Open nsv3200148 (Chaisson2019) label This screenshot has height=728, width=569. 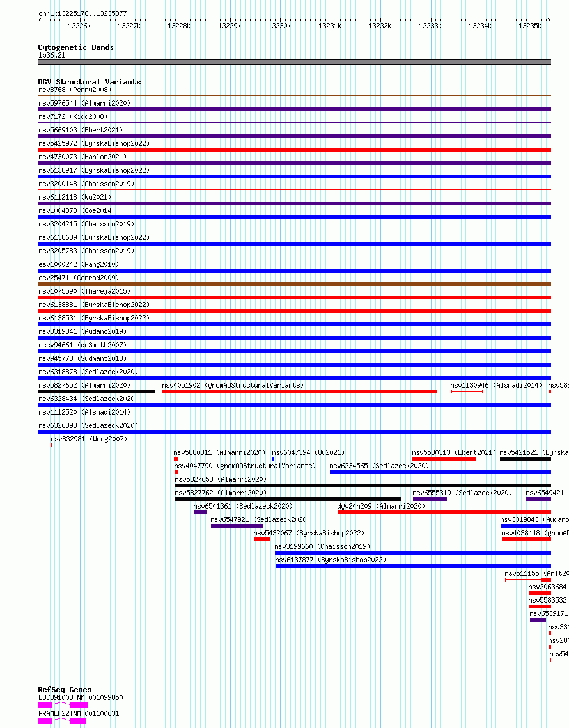click(x=86, y=184)
